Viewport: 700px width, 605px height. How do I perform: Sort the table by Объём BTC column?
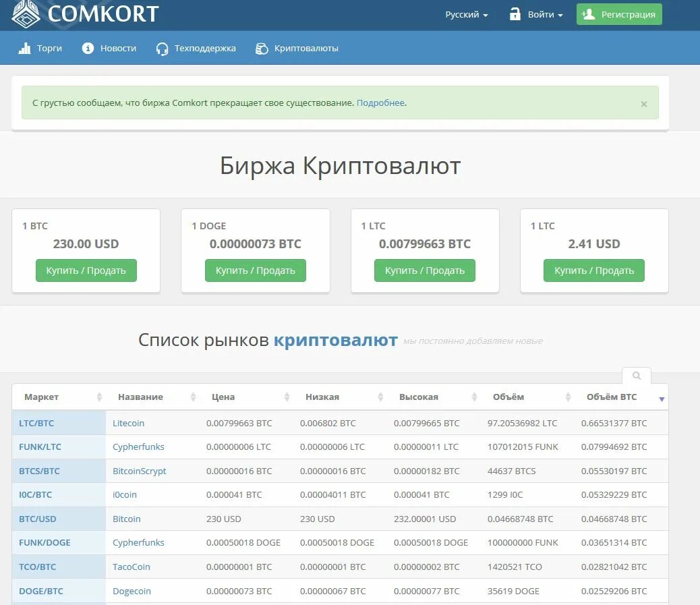coord(621,397)
